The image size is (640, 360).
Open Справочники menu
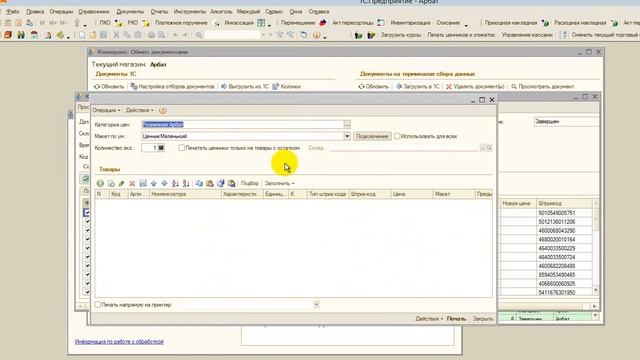[x=94, y=12]
